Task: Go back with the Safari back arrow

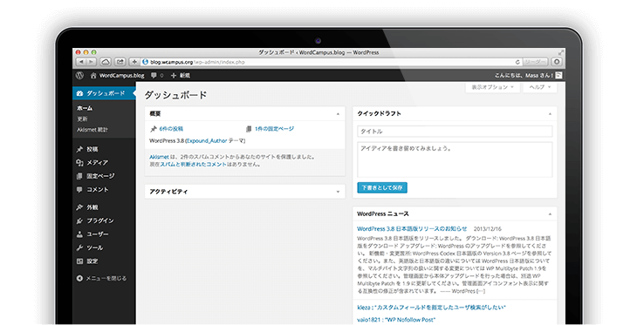Action: tap(81, 62)
